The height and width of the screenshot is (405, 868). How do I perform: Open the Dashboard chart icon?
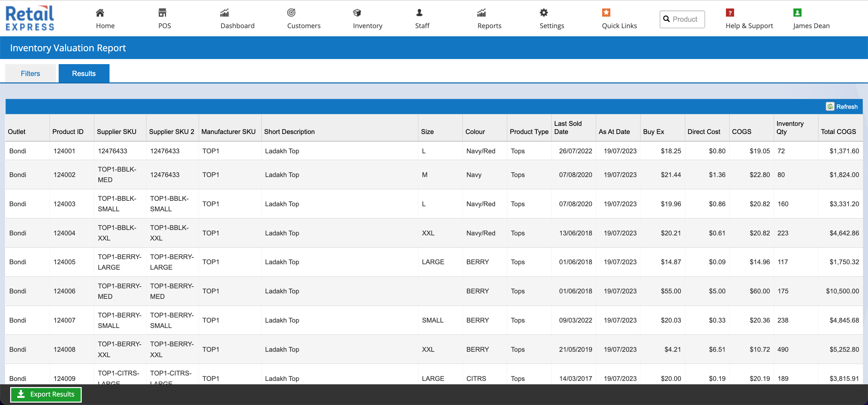(225, 13)
